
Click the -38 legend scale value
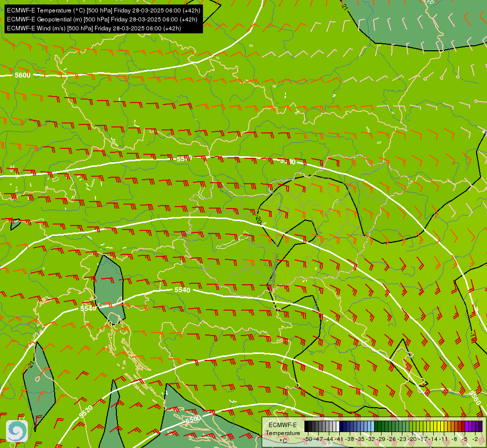(x=350, y=440)
